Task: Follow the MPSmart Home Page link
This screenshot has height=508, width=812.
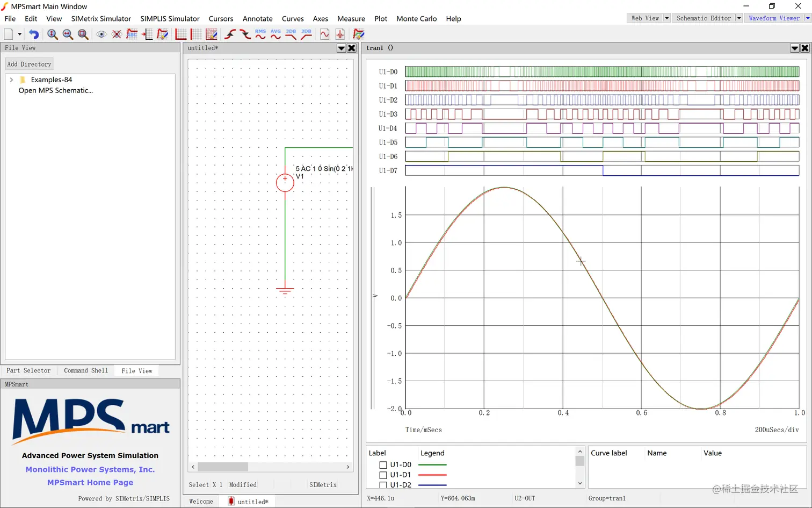Action: coord(90,482)
